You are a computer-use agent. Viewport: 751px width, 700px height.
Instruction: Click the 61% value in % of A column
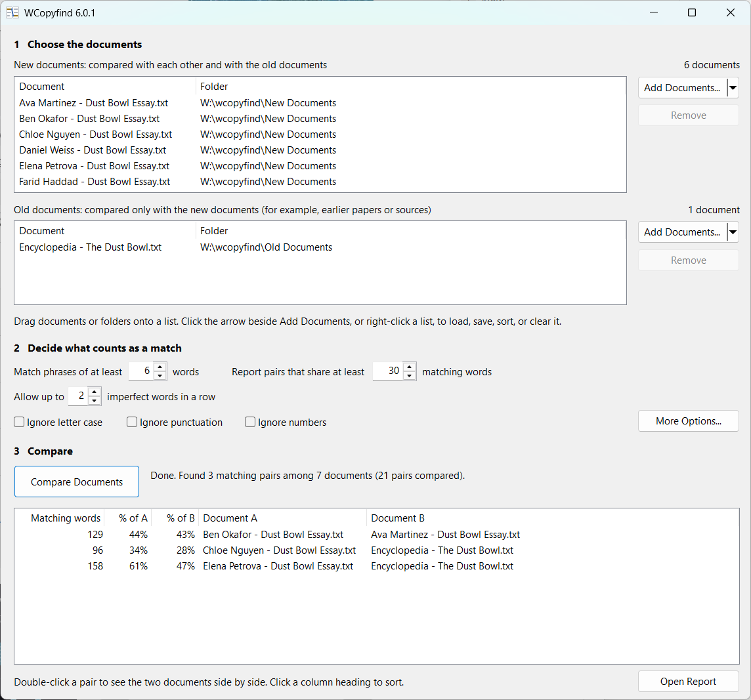coord(139,566)
